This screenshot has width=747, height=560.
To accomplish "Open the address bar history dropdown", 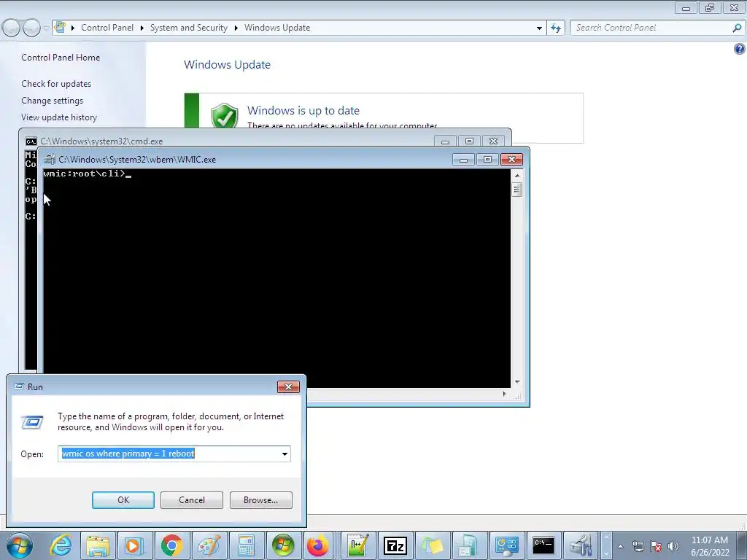I will (x=539, y=28).
